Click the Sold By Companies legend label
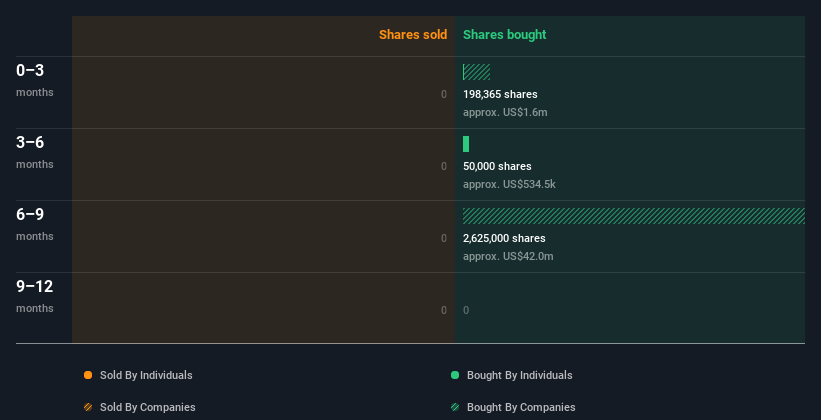Image resolution: width=821 pixels, height=420 pixels. (x=148, y=407)
